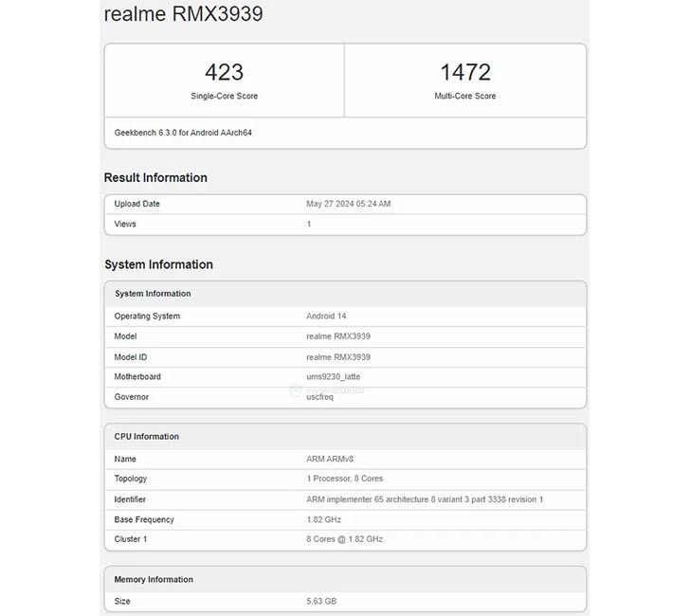The height and width of the screenshot is (616, 690).
Task: Click the Views row label
Action: click(125, 224)
